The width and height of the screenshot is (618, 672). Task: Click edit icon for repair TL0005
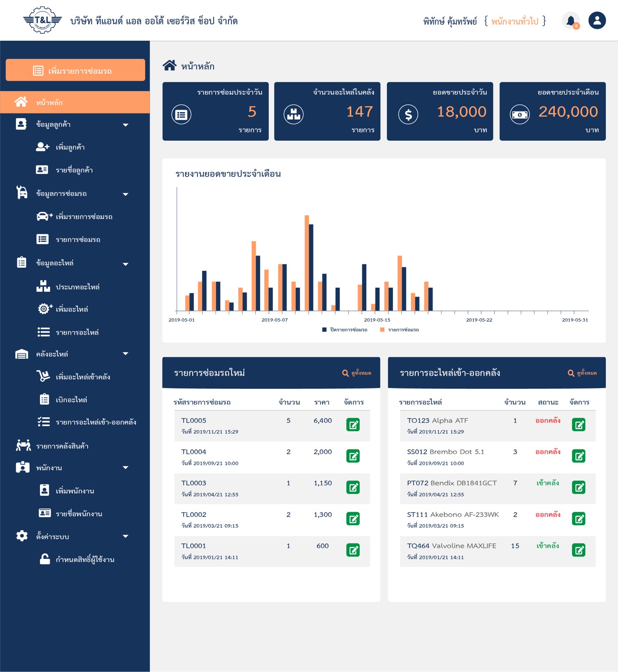(353, 425)
